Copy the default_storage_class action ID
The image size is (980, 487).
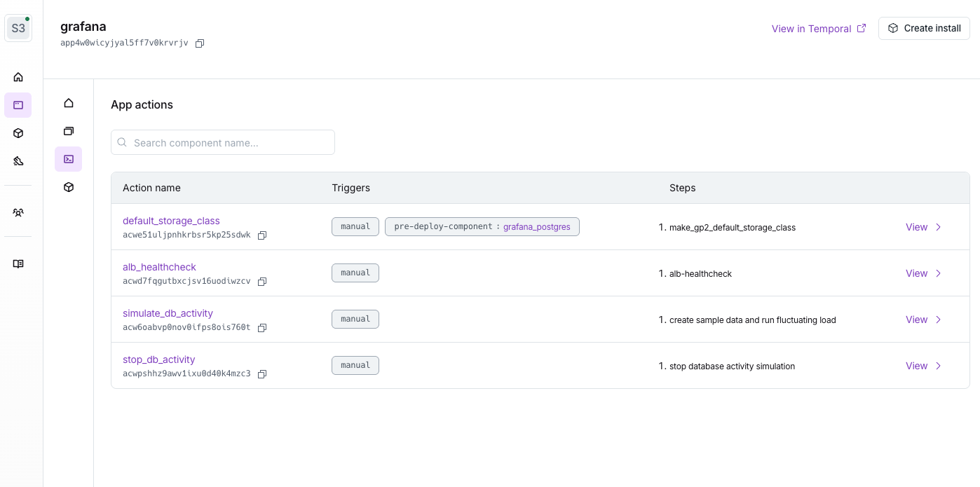pos(262,235)
